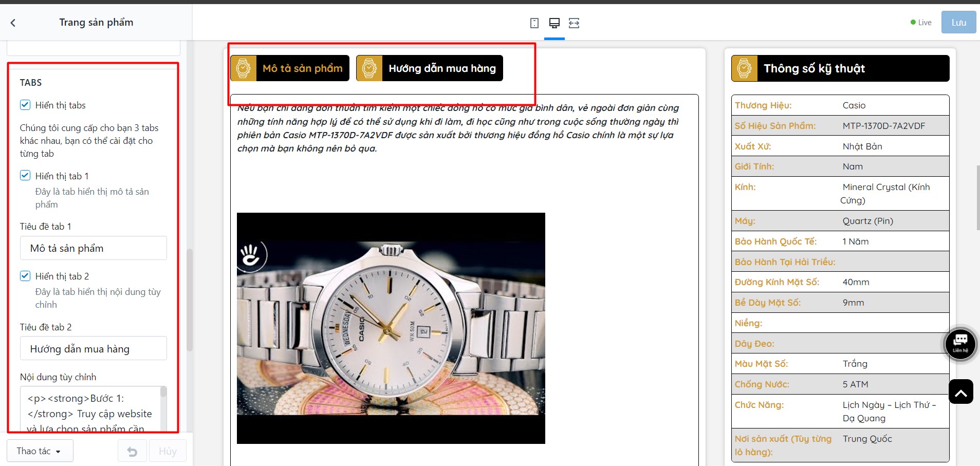Switch to full-width preview mode

[574, 23]
